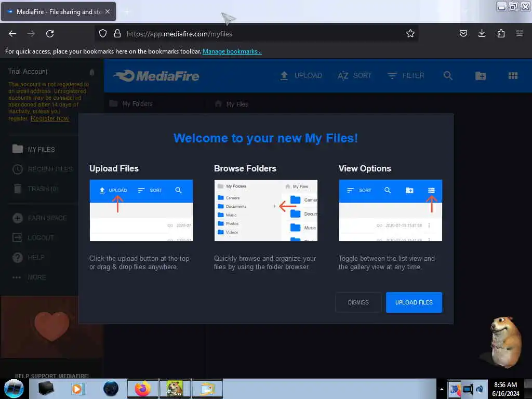Click the dark globe taskbar icon
This screenshot has height=399, width=532.
point(111,389)
